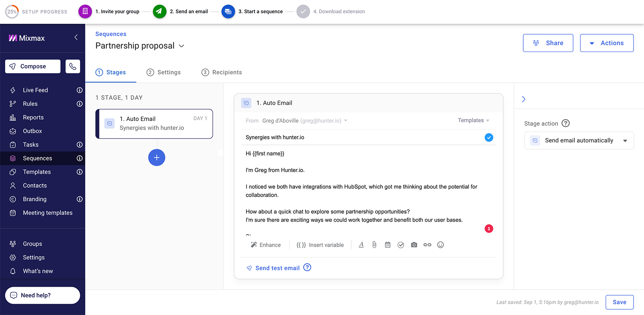This screenshot has width=644, height=315.
Task: Open Templates in the sidebar
Action: point(37,172)
